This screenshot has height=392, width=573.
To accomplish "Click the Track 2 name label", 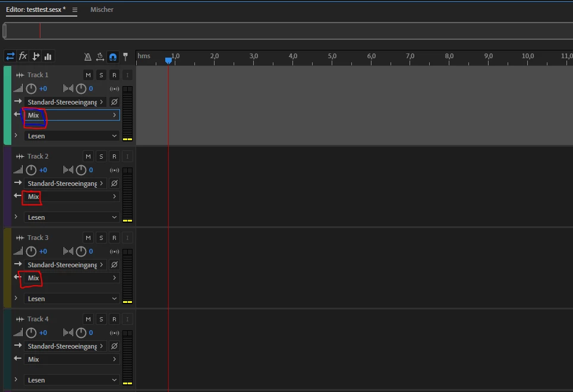I will coord(37,156).
